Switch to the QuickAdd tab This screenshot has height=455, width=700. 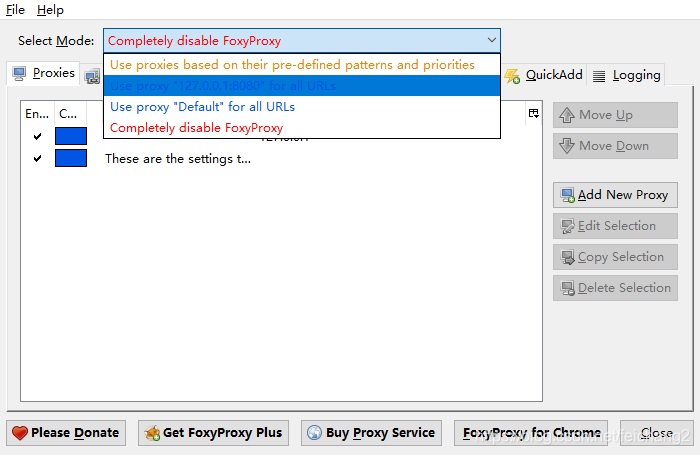tap(544, 75)
